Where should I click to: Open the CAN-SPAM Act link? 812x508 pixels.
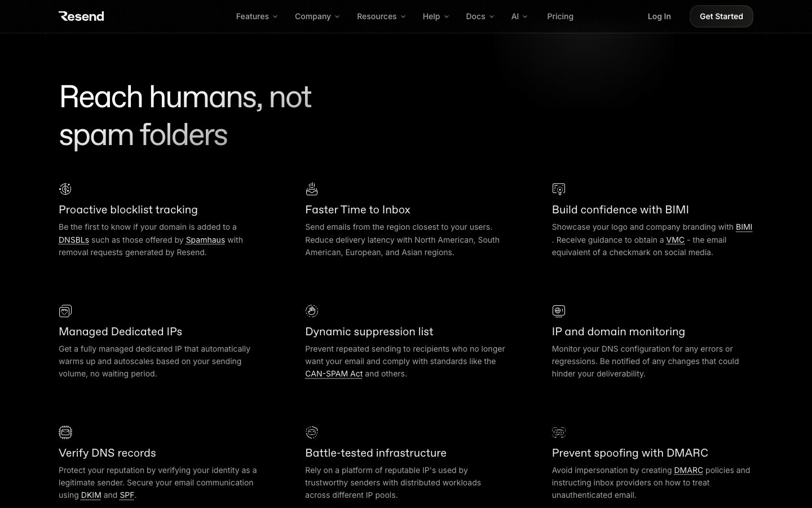(334, 374)
